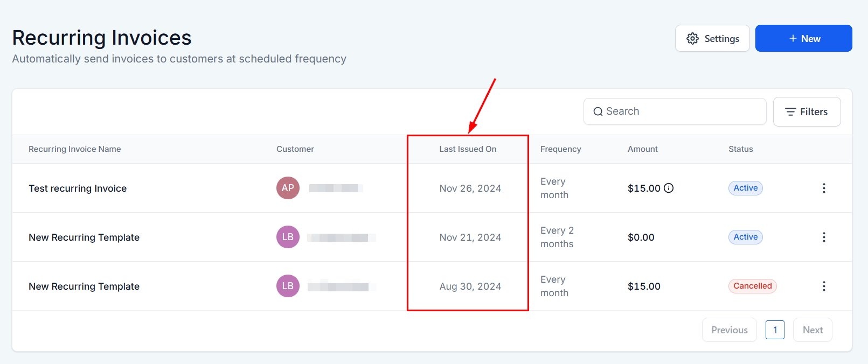Open the Test recurring Invoice entry
The width and height of the screenshot is (868, 364).
point(78,188)
